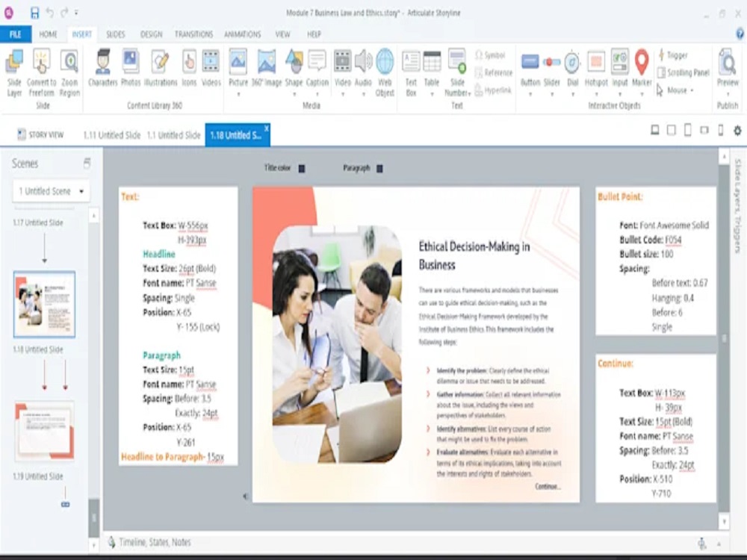The image size is (747, 560).
Task: Insert a Slide Number
Action: pos(457,73)
